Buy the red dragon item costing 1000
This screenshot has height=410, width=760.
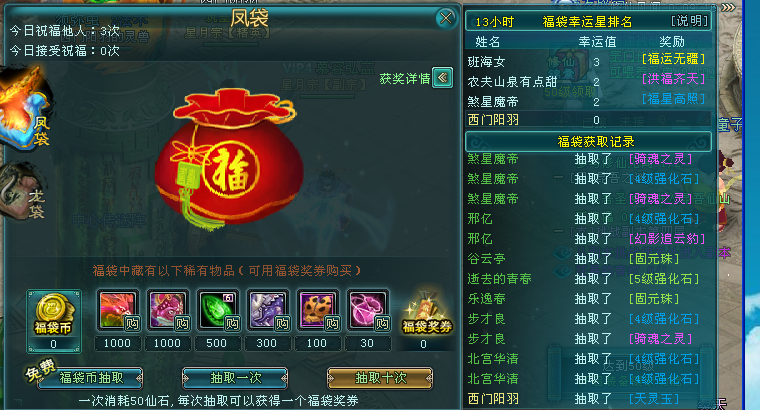(118, 311)
